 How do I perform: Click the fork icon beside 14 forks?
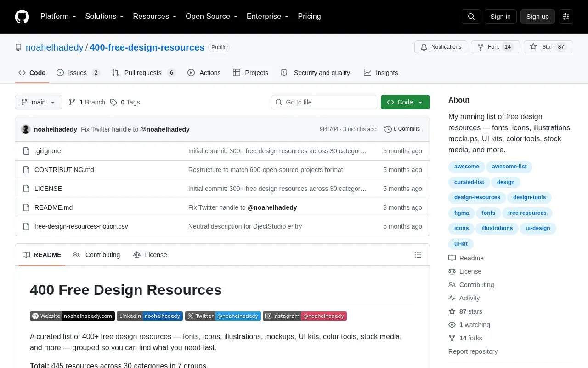click(452, 338)
